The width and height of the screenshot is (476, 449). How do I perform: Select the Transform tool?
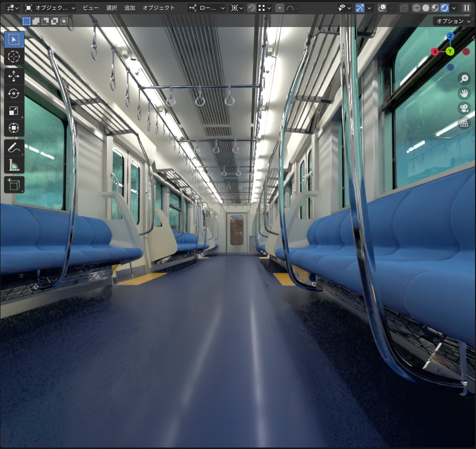pyautogui.click(x=14, y=128)
